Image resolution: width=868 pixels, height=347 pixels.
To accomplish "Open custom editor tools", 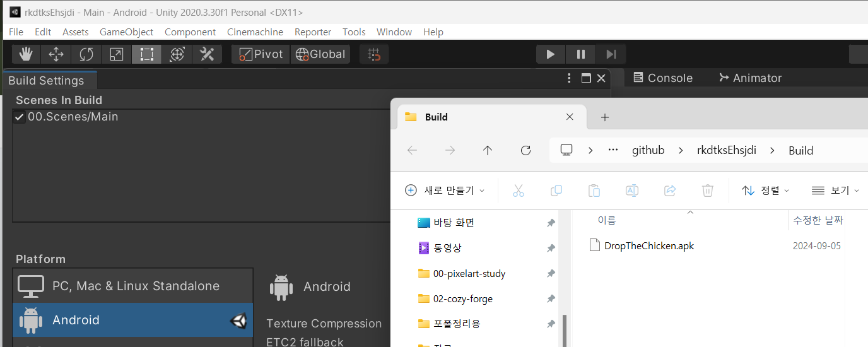I will pyautogui.click(x=208, y=54).
